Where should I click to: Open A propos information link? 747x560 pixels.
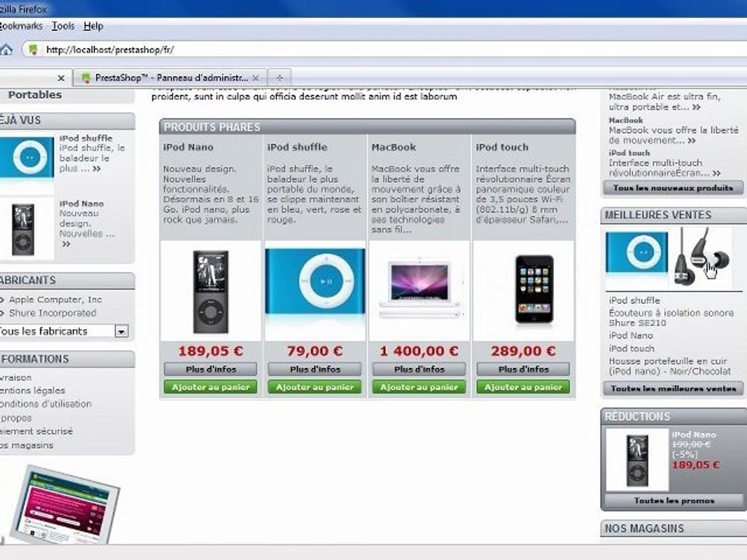pyautogui.click(x=16, y=418)
